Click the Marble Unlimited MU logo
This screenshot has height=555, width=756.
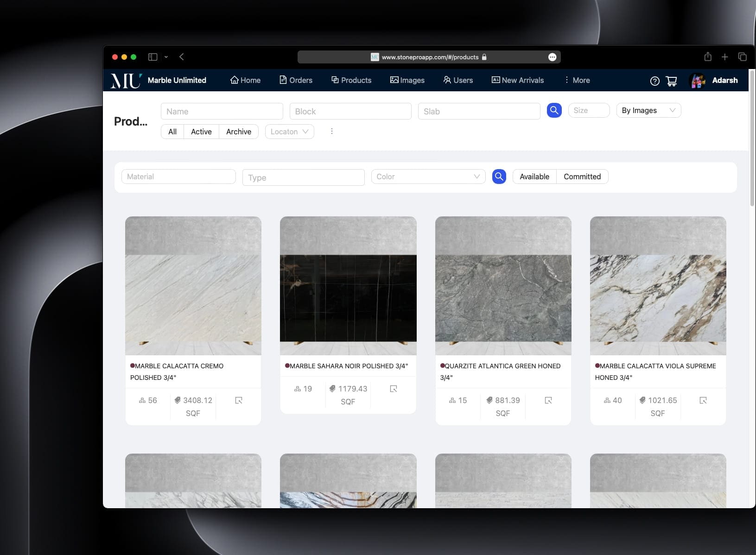click(126, 80)
